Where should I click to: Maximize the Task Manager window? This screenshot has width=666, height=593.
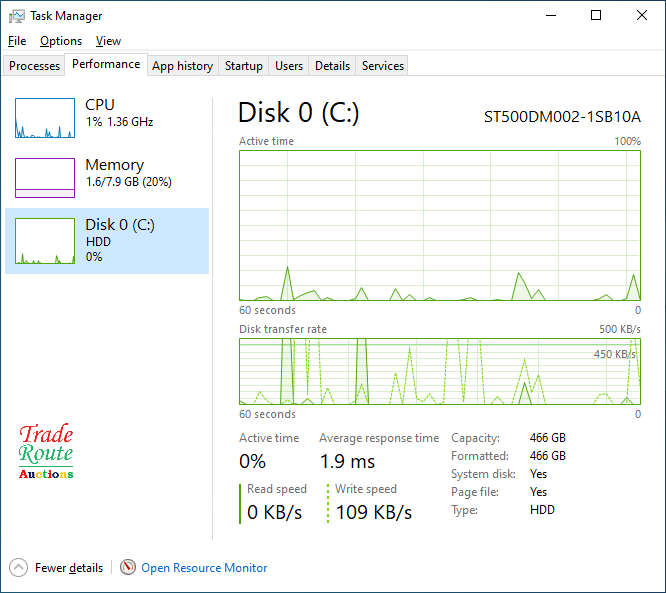coord(596,16)
